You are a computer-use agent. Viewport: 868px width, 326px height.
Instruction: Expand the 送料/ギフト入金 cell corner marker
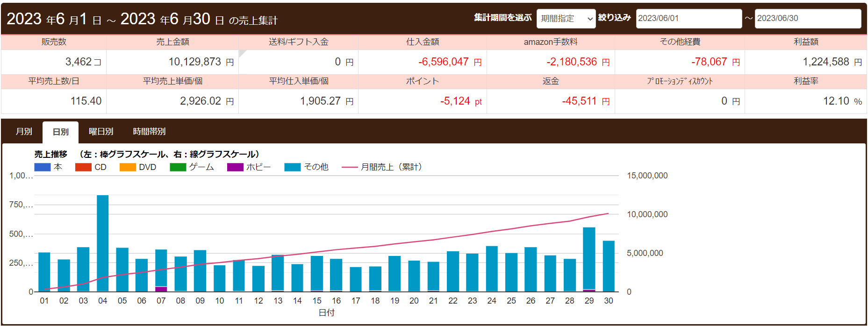[242, 53]
